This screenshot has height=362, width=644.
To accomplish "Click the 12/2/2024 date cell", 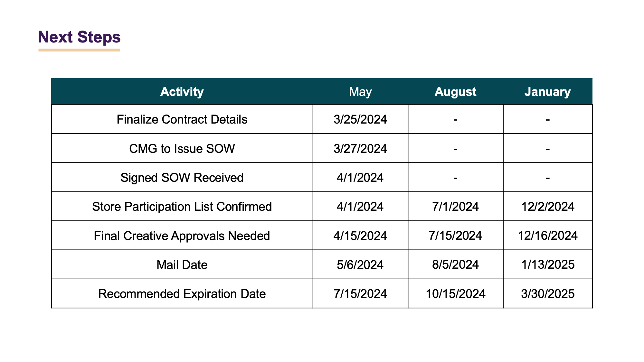I will pyautogui.click(x=548, y=207).
